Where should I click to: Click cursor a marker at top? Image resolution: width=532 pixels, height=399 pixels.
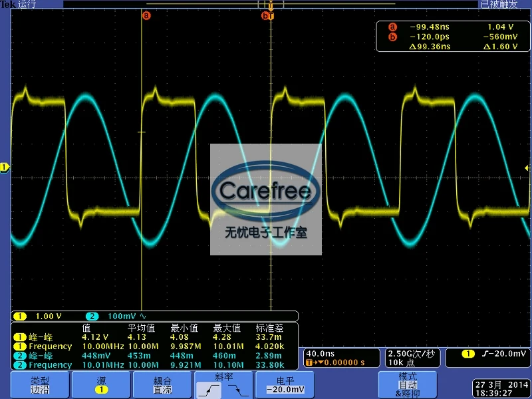pyautogui.click(x=146, y=15)
